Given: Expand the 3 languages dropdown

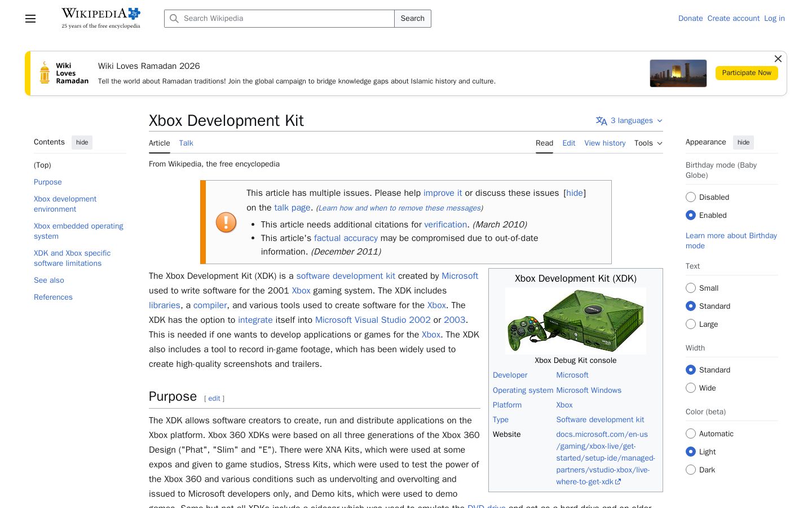Looking at the screenshot, I should click(x=629, y=121).
